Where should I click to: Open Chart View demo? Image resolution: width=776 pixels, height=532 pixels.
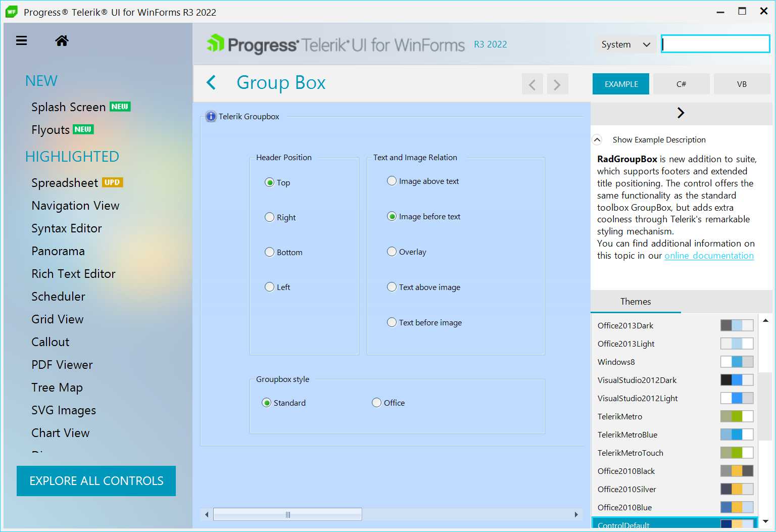pyautogui.click(x=61, y=433)
